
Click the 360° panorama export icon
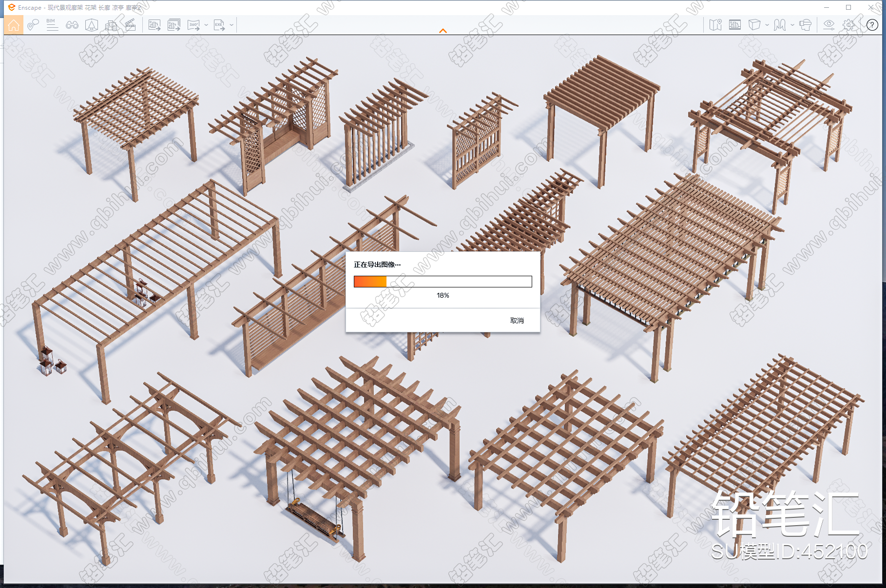[x=194, y=25]
